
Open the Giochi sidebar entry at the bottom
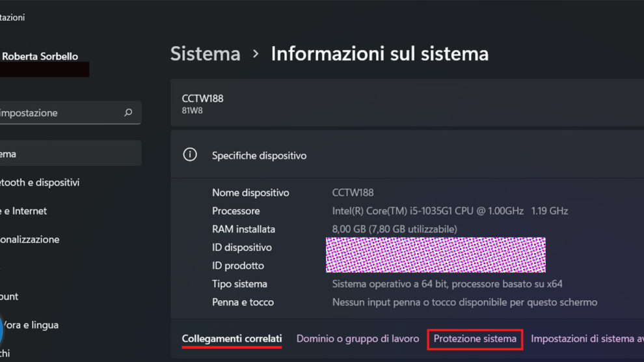pos(7,353)
